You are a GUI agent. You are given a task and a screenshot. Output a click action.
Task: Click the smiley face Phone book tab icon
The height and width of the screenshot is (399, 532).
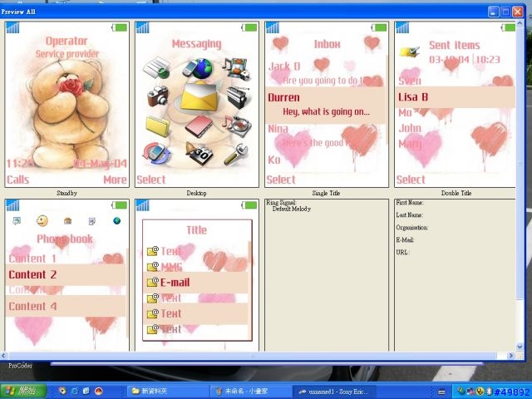(x=42, y=221)
